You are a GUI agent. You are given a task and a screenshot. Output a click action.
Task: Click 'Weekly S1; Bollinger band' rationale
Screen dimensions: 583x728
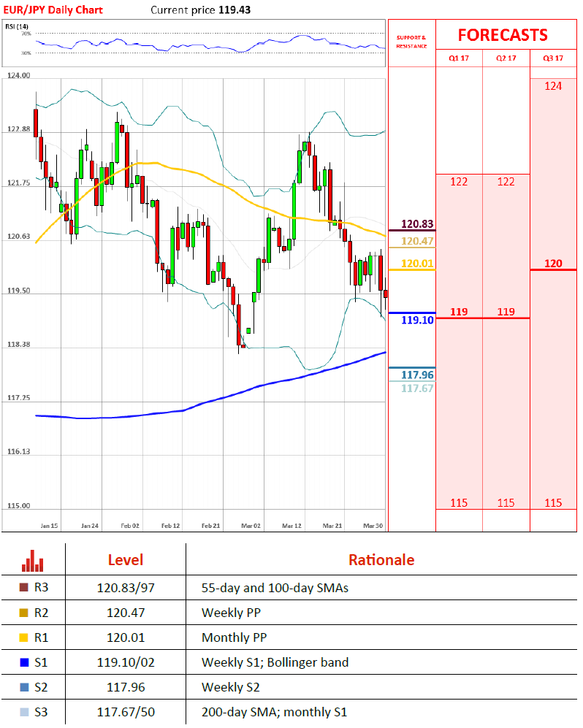click(x=275, y=662)
